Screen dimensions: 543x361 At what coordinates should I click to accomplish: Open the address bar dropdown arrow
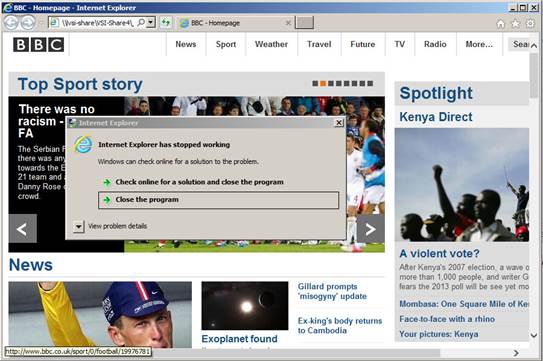151,23
